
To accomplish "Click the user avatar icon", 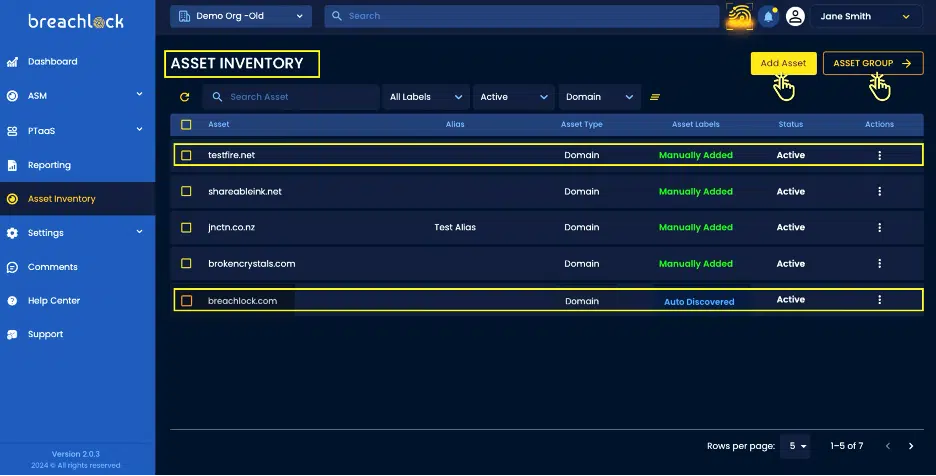I will [795, 16].
